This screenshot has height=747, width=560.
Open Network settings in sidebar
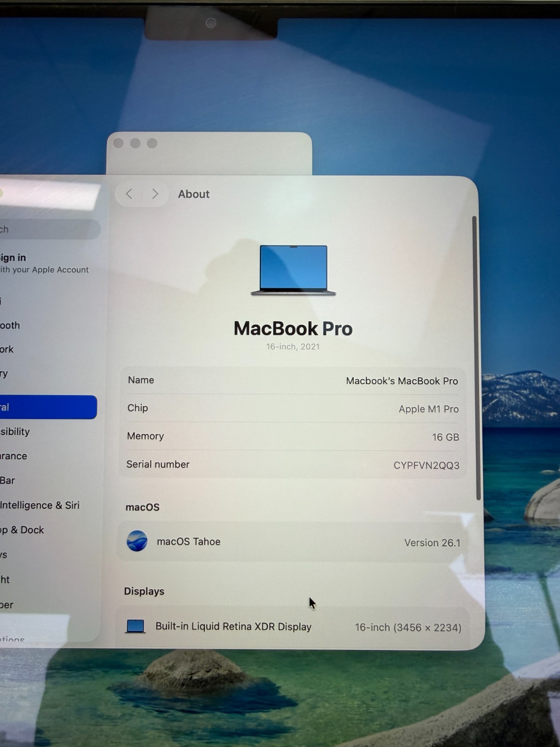tap(7, 349)
